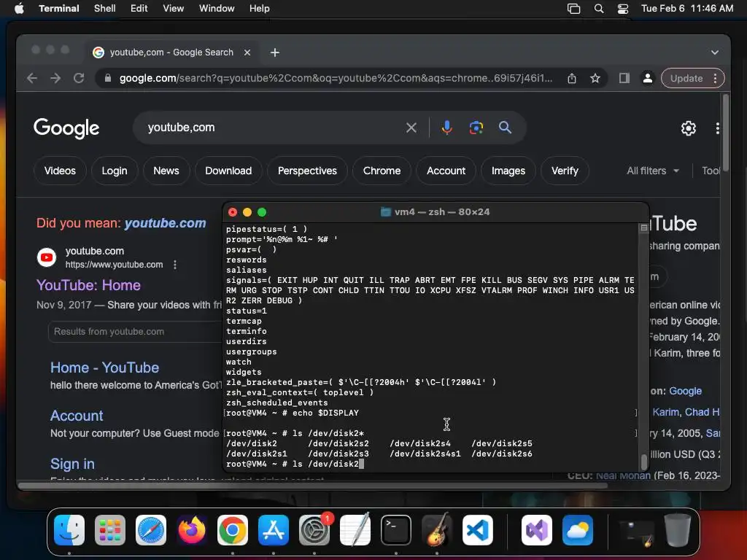Open Finder from the Dock
The image size is (747, 560).
click(69, 530)
